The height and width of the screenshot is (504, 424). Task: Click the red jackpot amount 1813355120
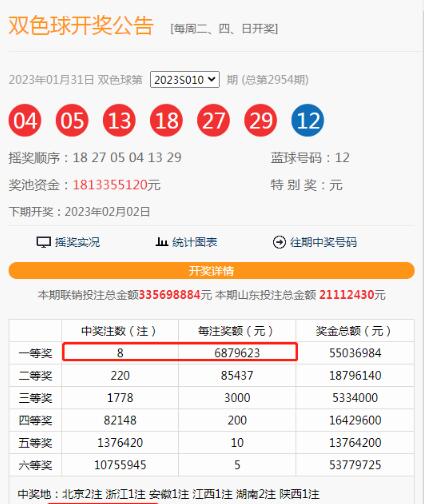tap(110, 185)
